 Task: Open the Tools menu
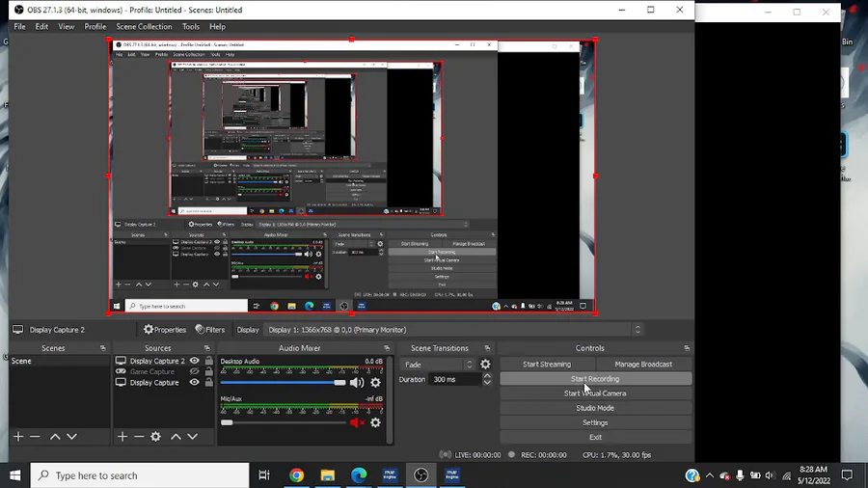[191, 27]
